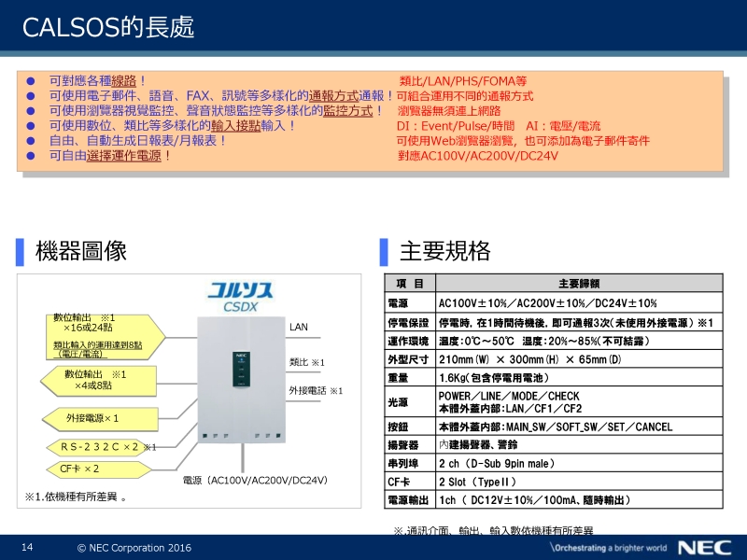Click the 機器圖像 section heading
Image resolution: width=747 pixels, height=560 pixels.
click(x=81, y=251)
